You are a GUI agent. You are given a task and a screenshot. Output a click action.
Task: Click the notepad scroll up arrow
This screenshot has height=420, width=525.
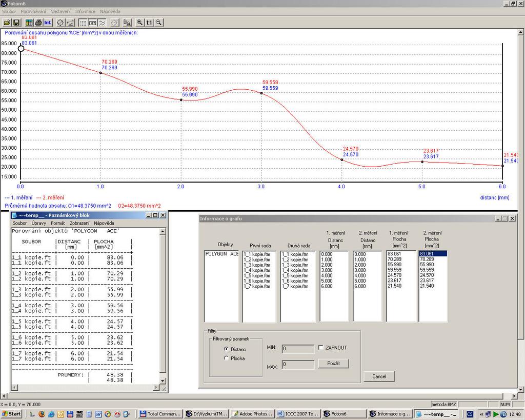(x=163, y=232)
